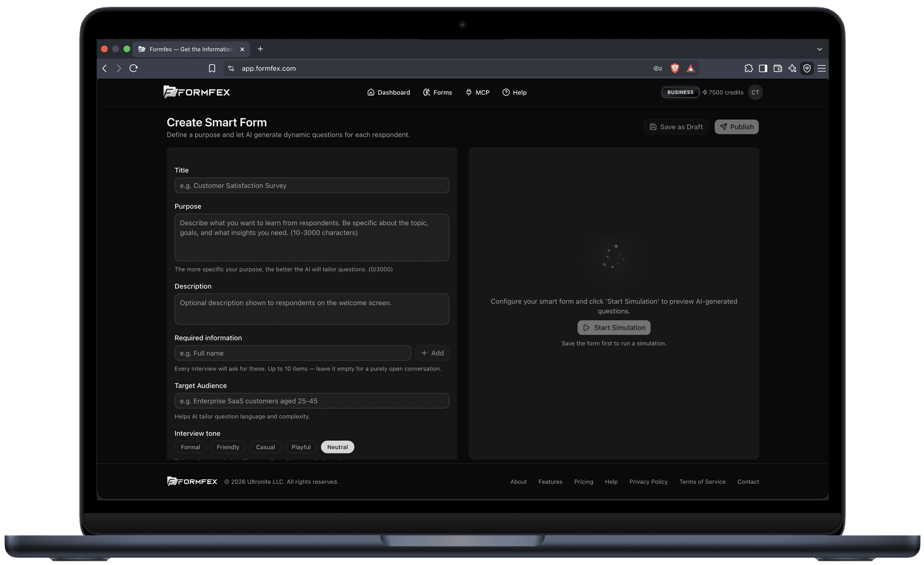The width and height of the screenshot is (924, 565).
Task: Select the Formal interview tone
Action: pyautogui.click(x=190, y=447)
